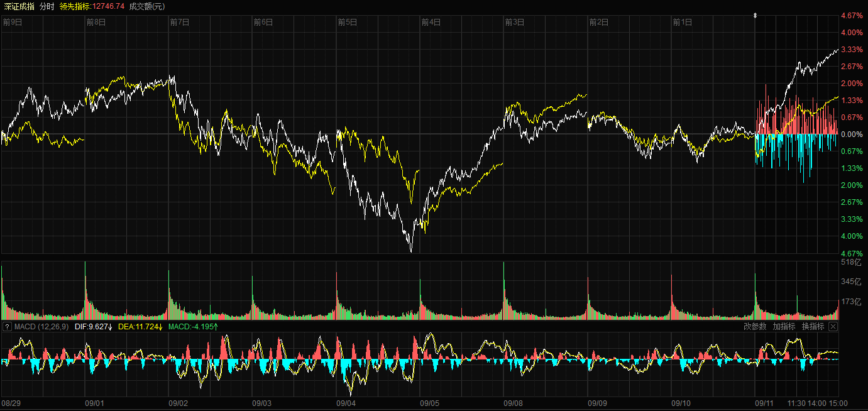The image size is (868, 411).
Task: Click the up-down arrow above the 09/11 session
Action: (755, 16)
